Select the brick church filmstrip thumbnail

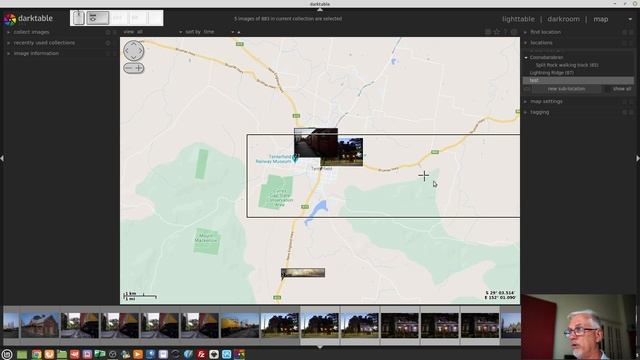pos(40,325)
